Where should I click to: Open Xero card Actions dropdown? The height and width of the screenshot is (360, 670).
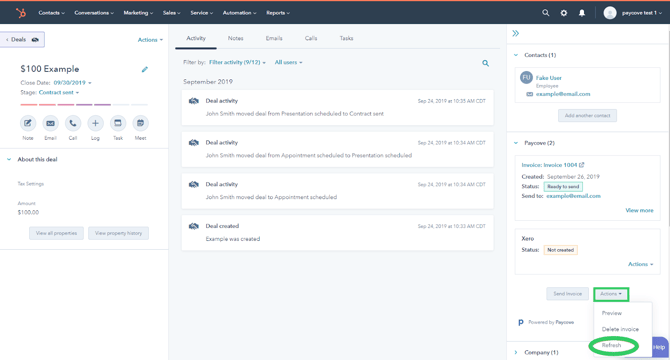point(640,264)
